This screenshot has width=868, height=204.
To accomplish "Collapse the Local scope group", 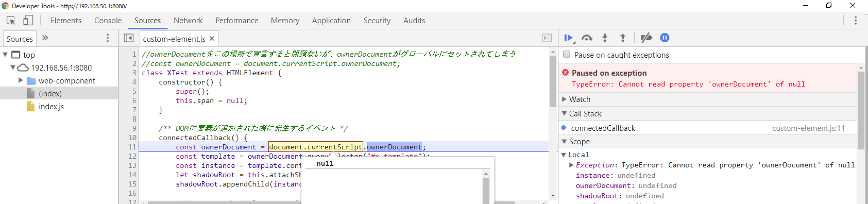I will [564, 155].
